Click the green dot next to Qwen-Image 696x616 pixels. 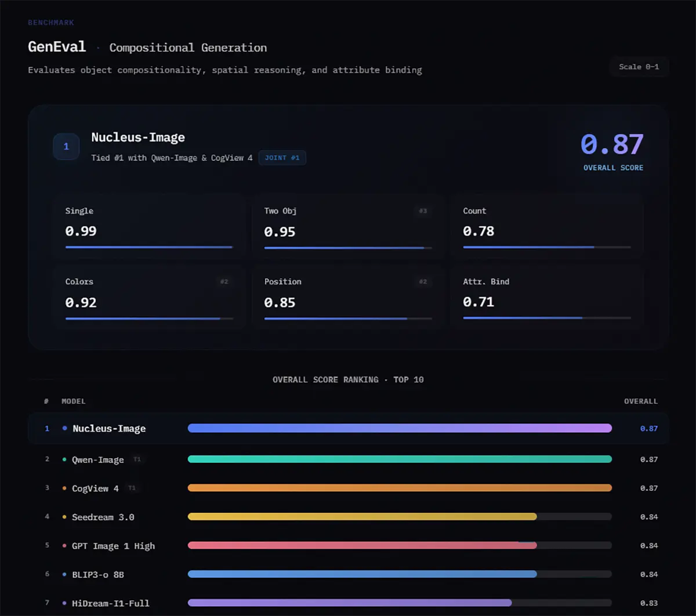[x=64, y=459]
